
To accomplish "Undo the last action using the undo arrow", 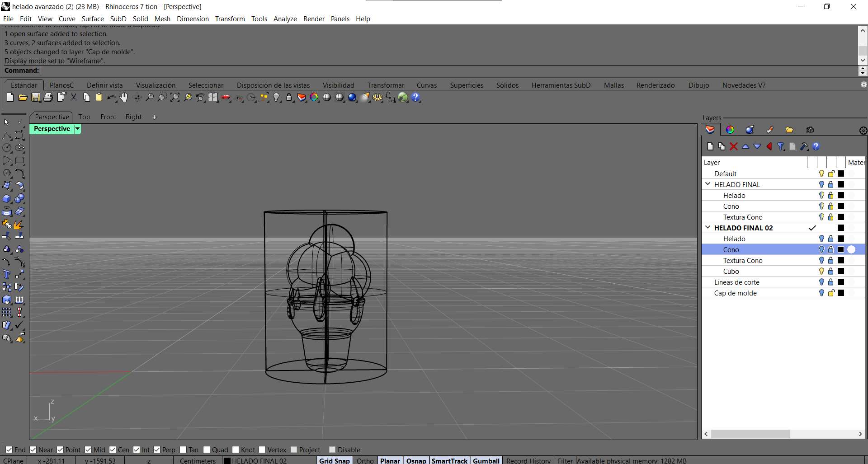I will pos(111,97).
